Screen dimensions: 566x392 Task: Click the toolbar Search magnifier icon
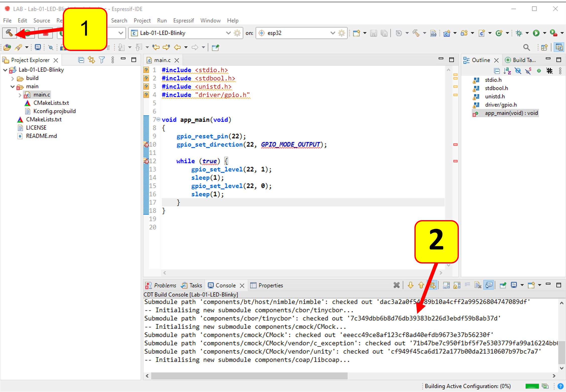[526, 47]
